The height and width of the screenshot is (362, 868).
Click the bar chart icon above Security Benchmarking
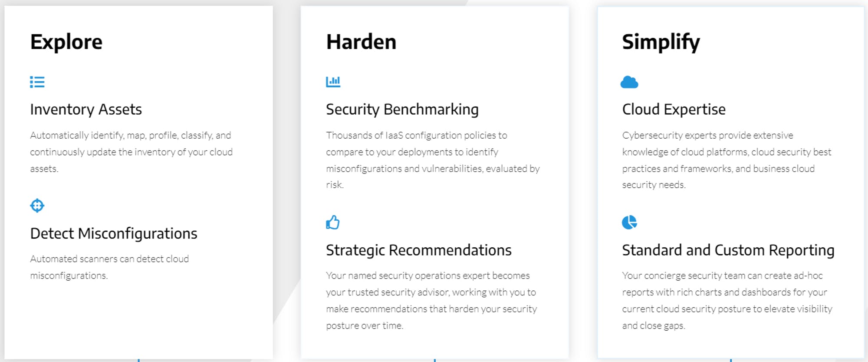[333, 82]
